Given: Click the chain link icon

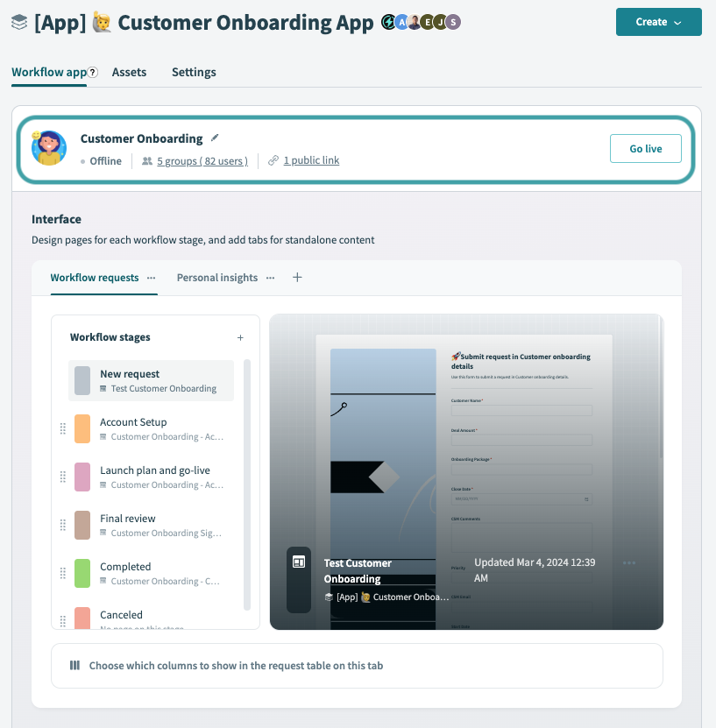Looking at the screenshot, I should click(x=273, y=160).
